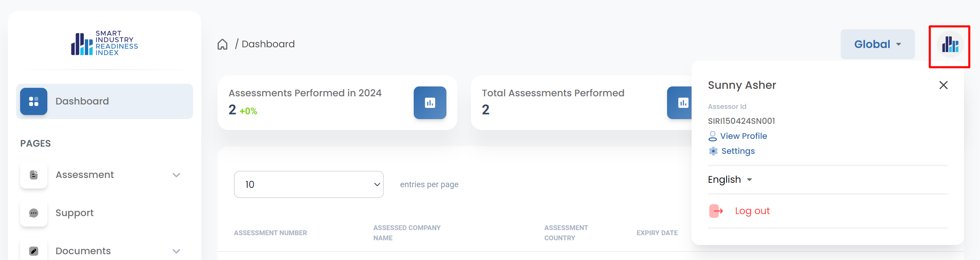Screen dimensions: 980x260
Task: Open the entries per page selector
Action: [309, 184]
